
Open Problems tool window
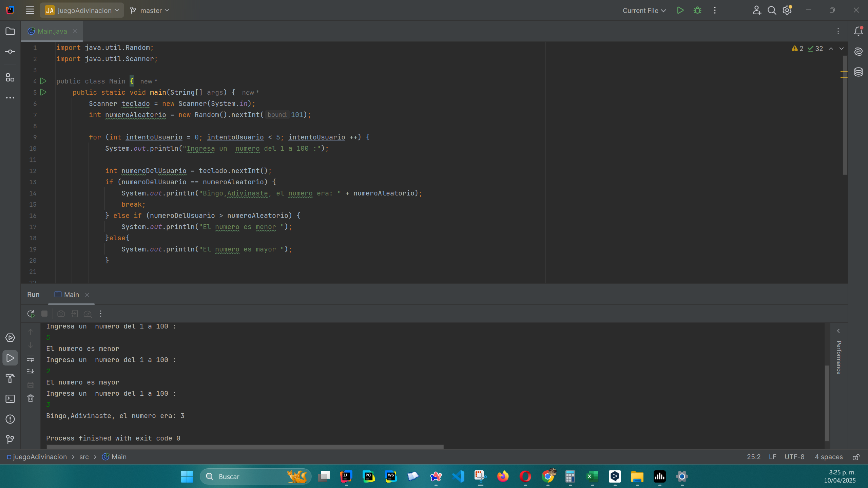tap(10, 419)
